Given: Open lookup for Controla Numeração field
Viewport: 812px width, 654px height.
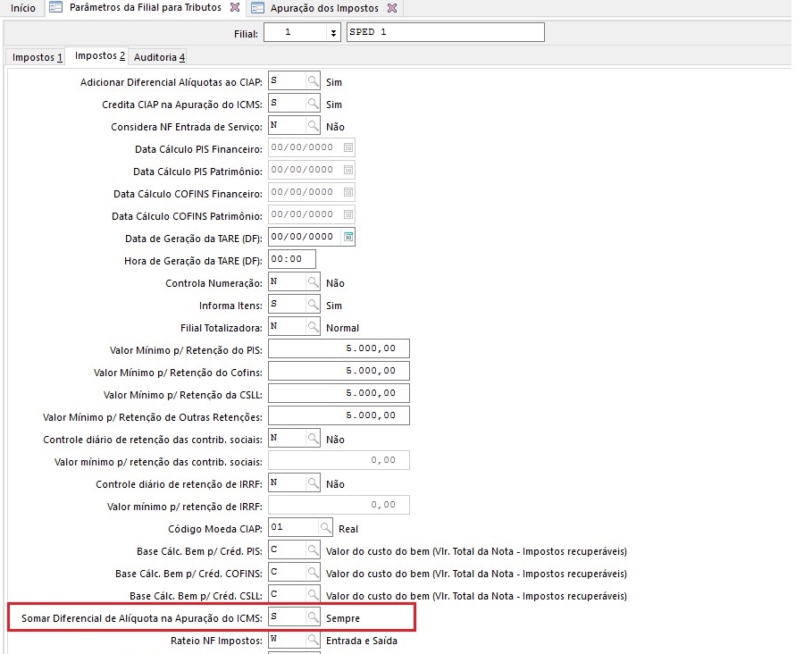Looking at the screenshot, I should tap(313, 282).
